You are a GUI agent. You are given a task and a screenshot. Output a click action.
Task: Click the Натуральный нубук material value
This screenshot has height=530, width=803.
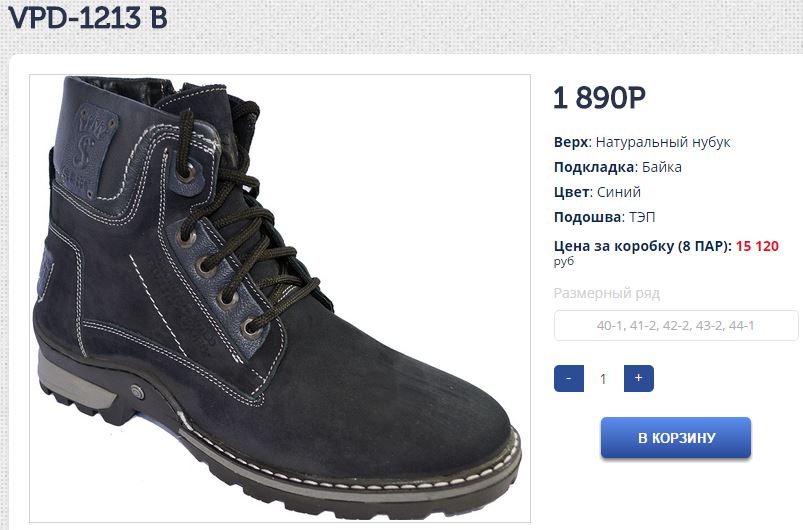[x=663, y=142]
